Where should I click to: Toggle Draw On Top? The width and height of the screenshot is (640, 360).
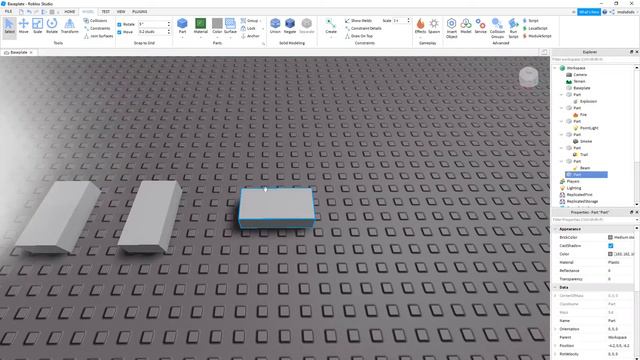359,36
